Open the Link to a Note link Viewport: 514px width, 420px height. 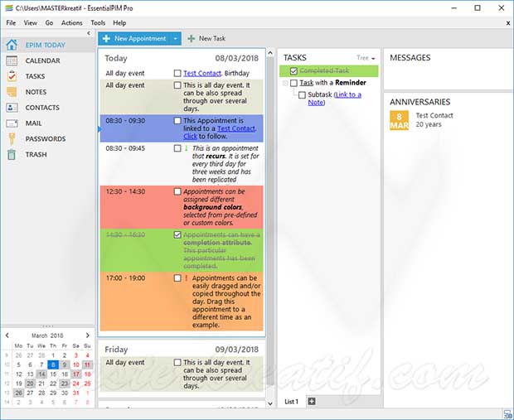point(335,99)
